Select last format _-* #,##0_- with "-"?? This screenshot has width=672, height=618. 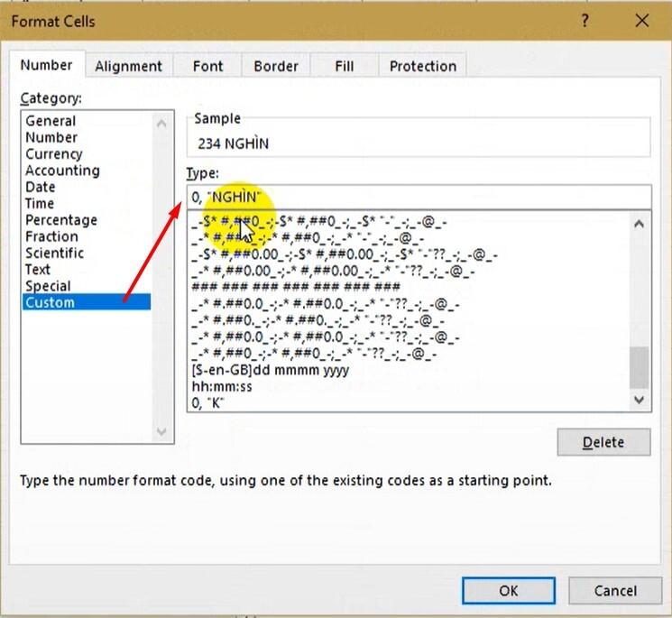pos(314,354)
